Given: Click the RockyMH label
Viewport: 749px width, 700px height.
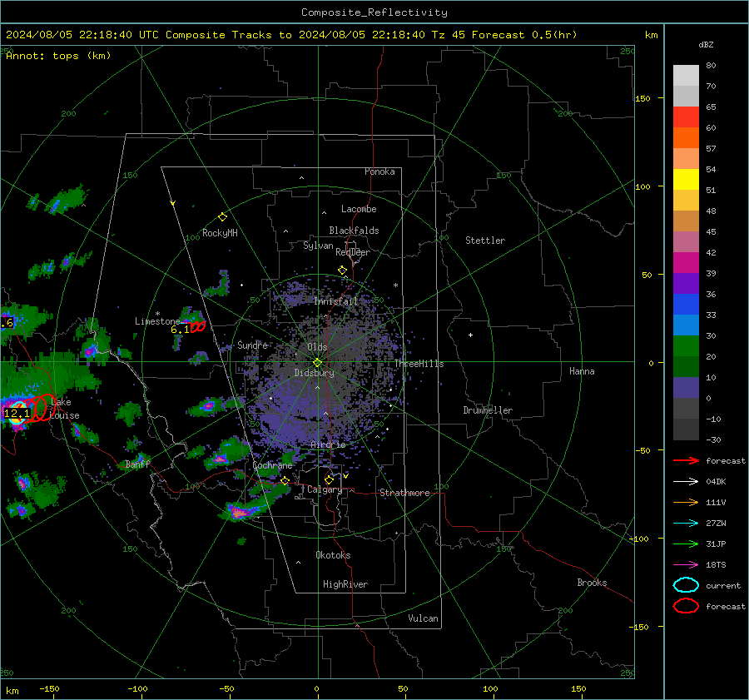Looking at the screenshot, I should pyautogui.click(x=220, y=233).
